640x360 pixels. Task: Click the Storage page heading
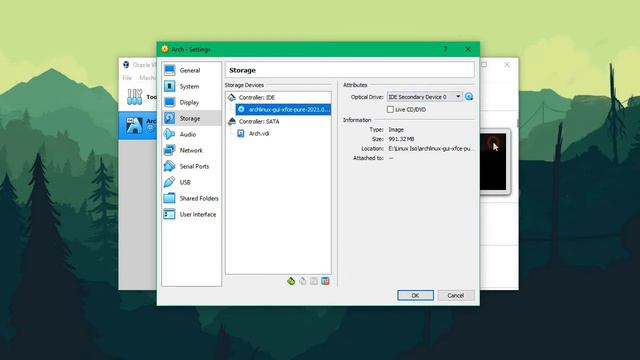point(242,70)
